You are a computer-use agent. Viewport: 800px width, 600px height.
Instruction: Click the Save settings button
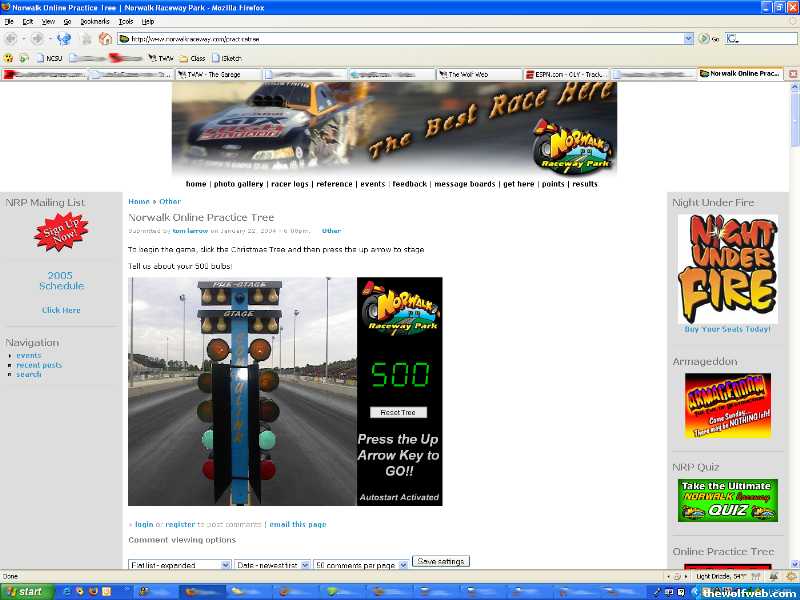pyautogui.click(x=440, y=561)
